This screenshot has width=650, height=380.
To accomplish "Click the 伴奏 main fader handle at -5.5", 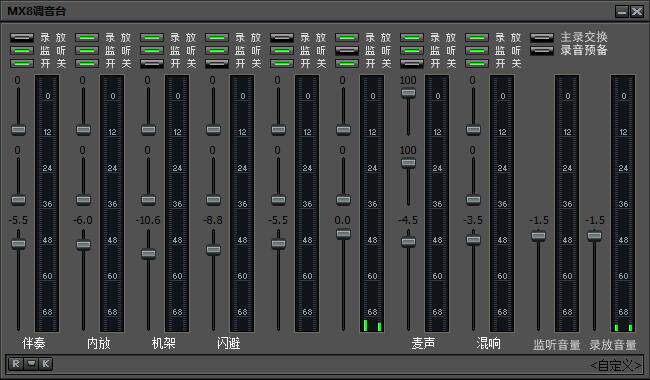I will tap(19, 244).
